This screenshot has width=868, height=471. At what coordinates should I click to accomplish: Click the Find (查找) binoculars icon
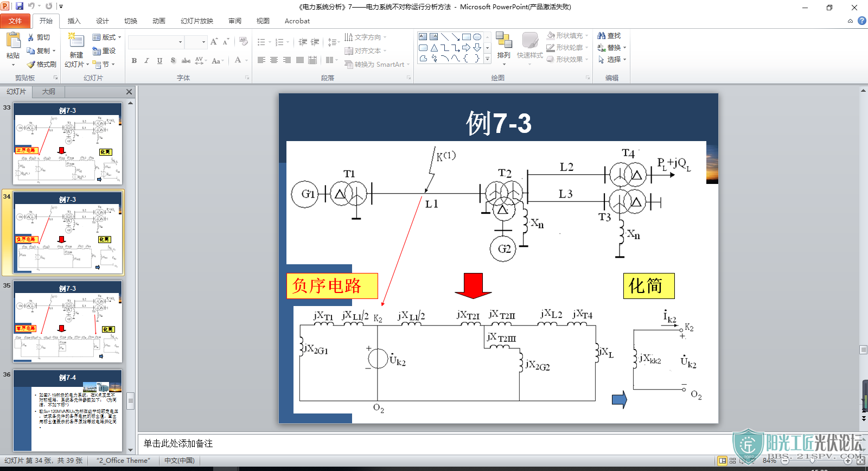pos(601,36)
